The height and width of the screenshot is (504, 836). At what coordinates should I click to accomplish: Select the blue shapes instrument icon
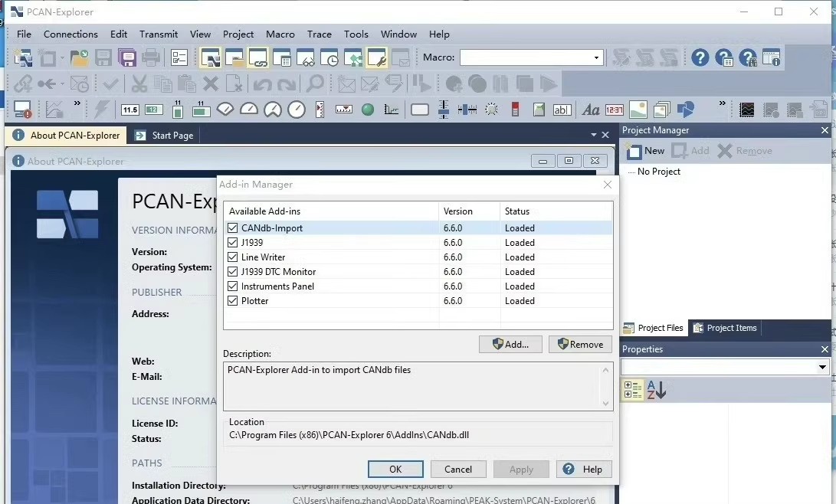pyautogui.click(x=686, y=110)
